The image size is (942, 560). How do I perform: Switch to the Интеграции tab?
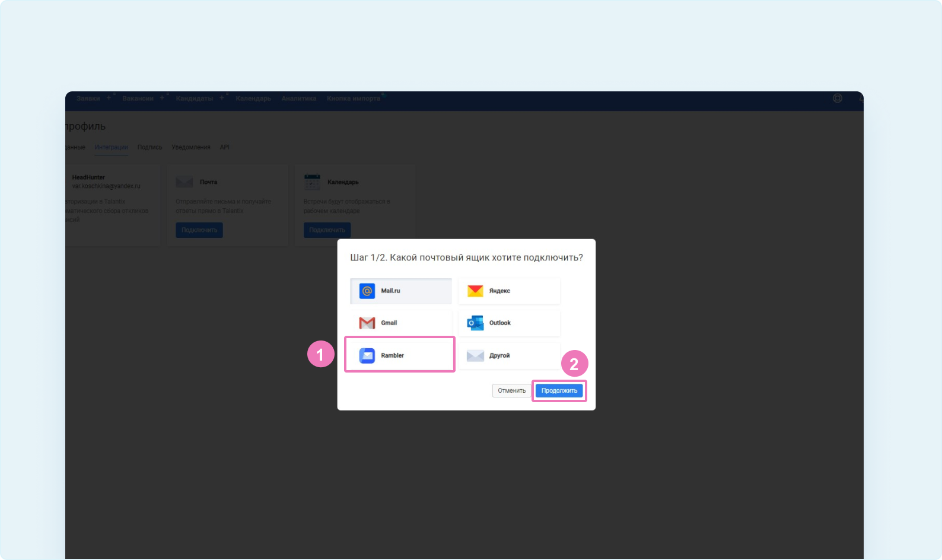pyautogui.click(x=111, y=147)
